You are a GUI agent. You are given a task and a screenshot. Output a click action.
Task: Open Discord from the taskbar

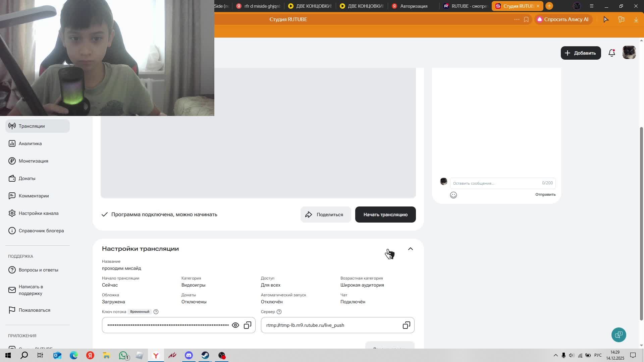189,355
